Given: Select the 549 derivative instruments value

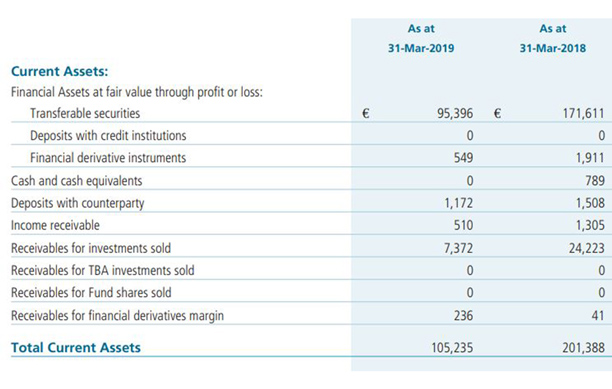Looking at the screenshot, I should [463, 158].
